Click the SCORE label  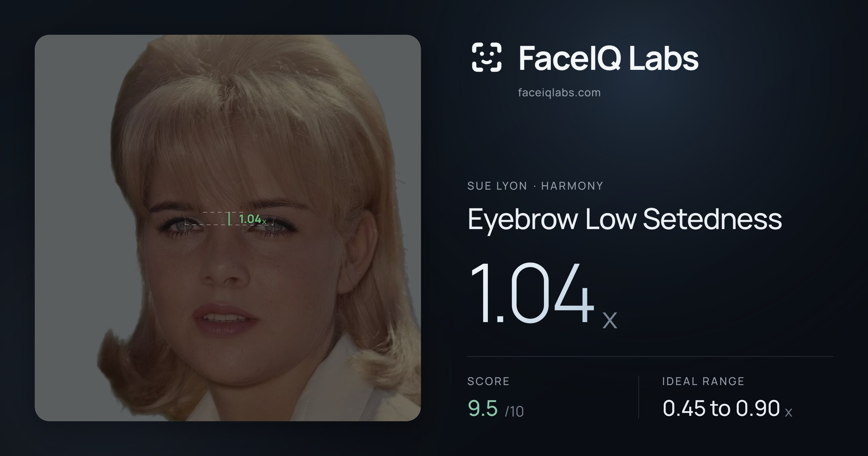pyautogui.click(x=488, y=381)
